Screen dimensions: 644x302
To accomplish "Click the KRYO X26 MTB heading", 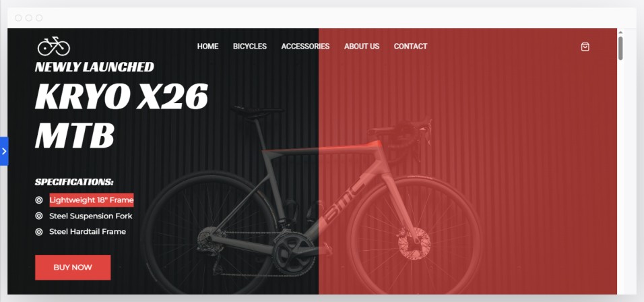I will (121, 116).
